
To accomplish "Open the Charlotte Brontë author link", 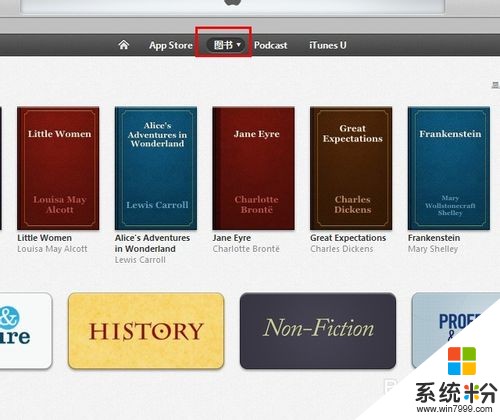I will point(246,249).
